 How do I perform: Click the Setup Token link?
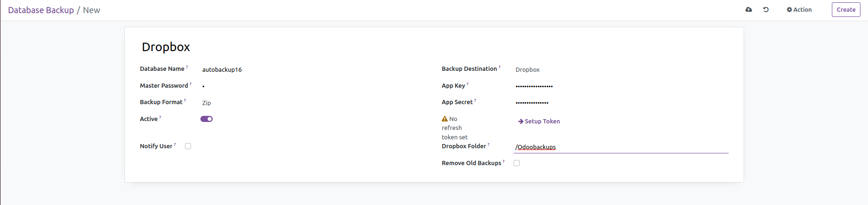(x=539, y=121)
